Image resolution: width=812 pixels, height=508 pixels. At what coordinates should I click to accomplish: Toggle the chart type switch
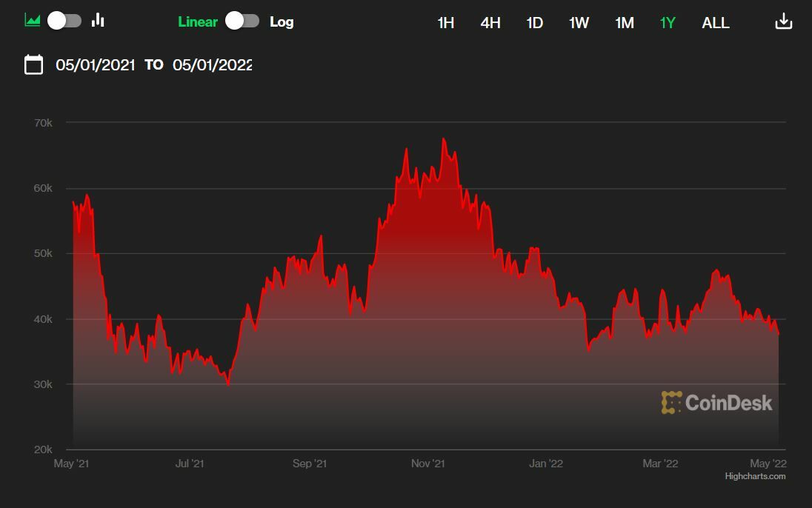(64, 21)
